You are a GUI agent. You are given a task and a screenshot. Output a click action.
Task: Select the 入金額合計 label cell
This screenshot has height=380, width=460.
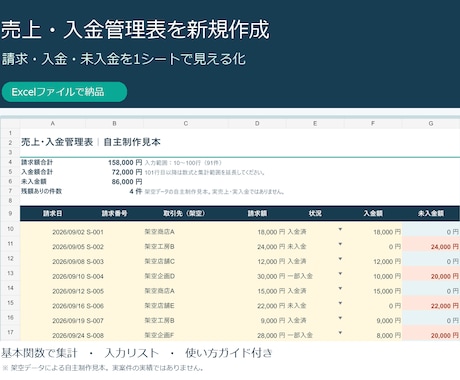pos(37,172)
